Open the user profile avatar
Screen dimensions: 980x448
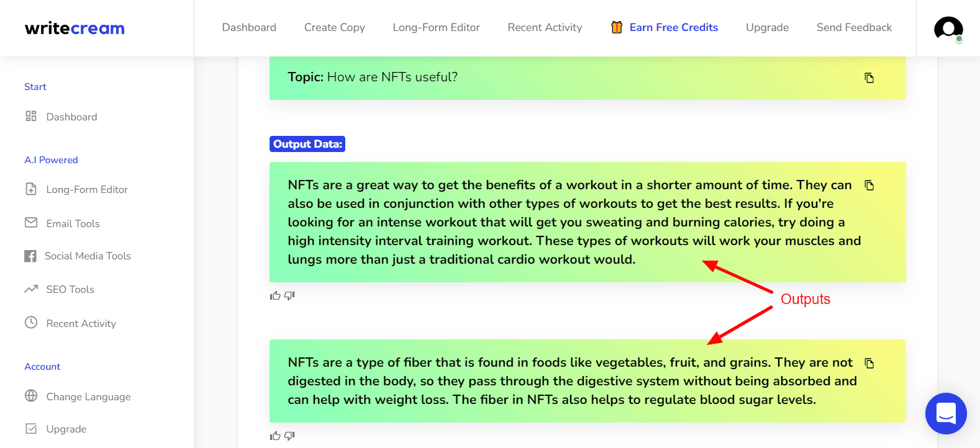coord(948,29)
